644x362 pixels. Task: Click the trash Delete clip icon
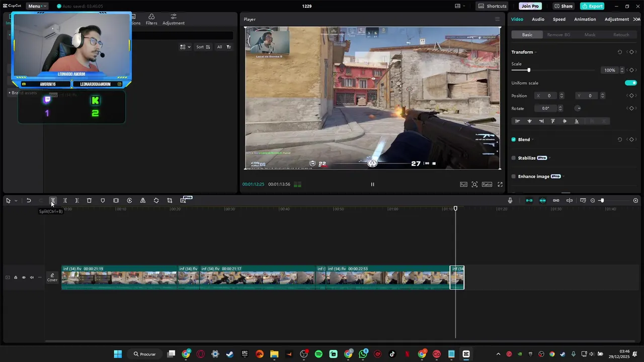pyautogui.click(x=89, y=201)
